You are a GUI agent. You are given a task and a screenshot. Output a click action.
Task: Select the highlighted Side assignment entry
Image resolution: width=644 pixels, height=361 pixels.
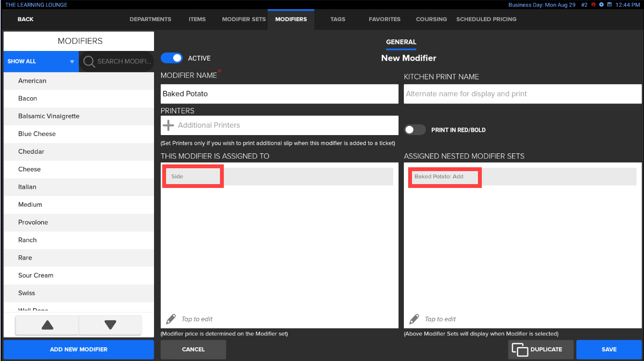coord(193,176)
